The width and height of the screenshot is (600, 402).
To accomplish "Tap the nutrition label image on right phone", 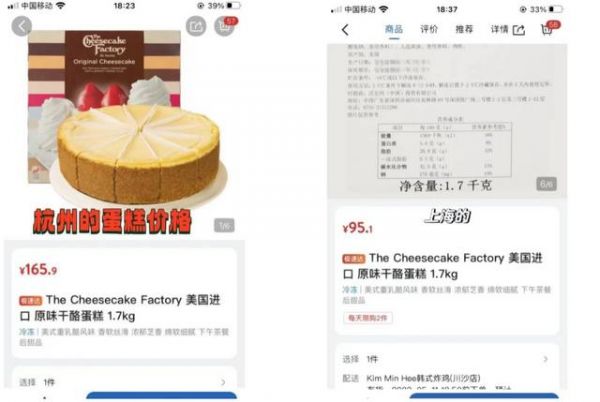I will click(x=447, y=119).
